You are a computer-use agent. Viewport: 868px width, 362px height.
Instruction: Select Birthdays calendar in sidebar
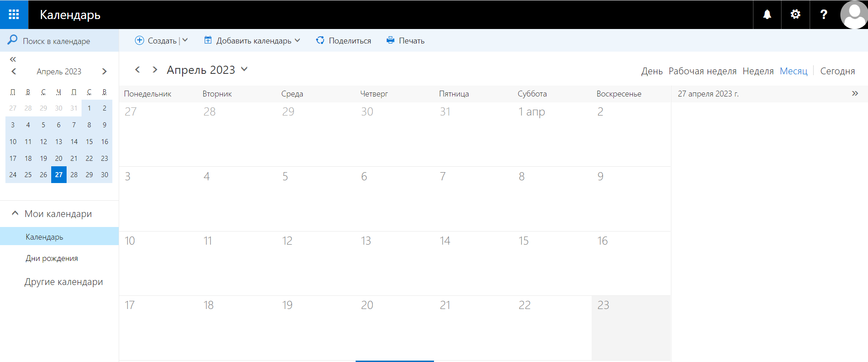[52, 258]
